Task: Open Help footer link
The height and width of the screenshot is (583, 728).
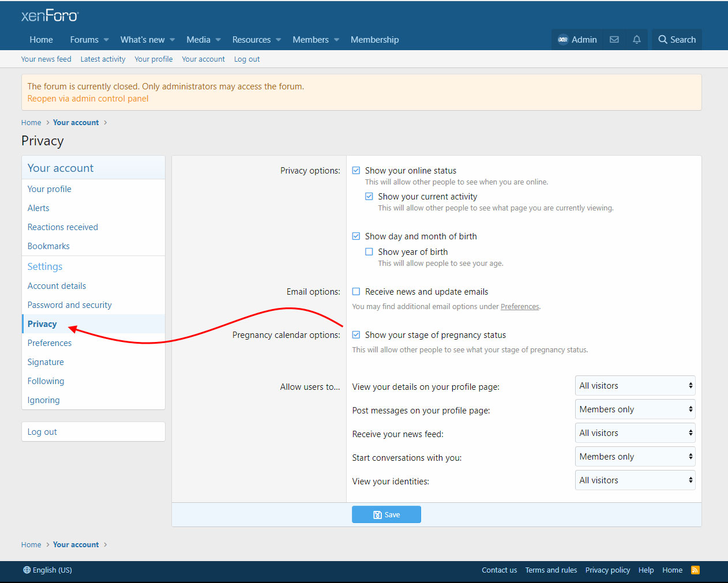Action: point(646,570)
